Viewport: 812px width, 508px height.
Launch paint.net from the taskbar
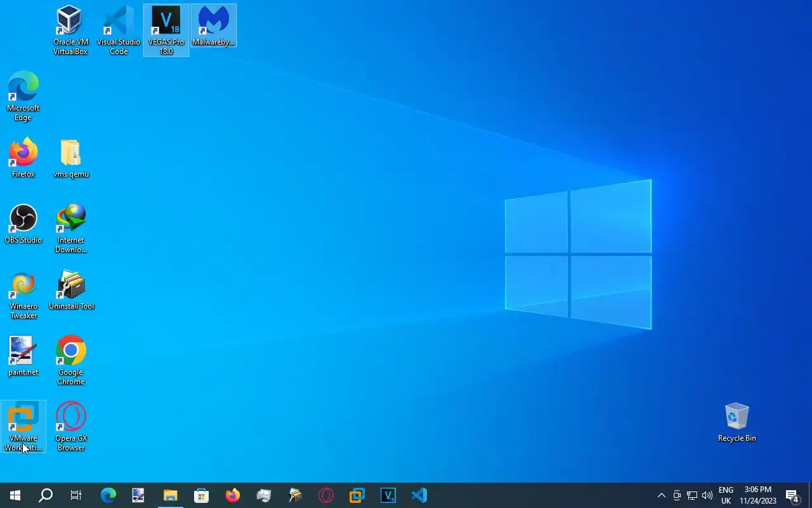(x=139, y=495)
